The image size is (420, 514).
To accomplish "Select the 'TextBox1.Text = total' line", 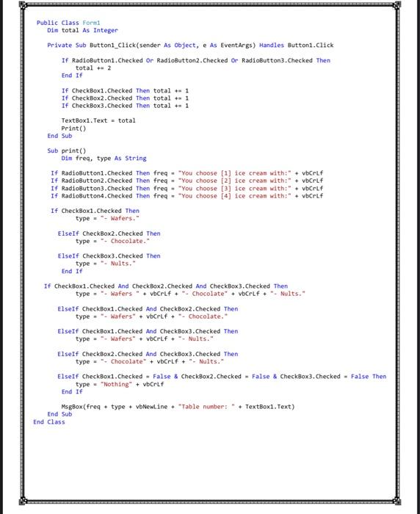I will point(98,120).
